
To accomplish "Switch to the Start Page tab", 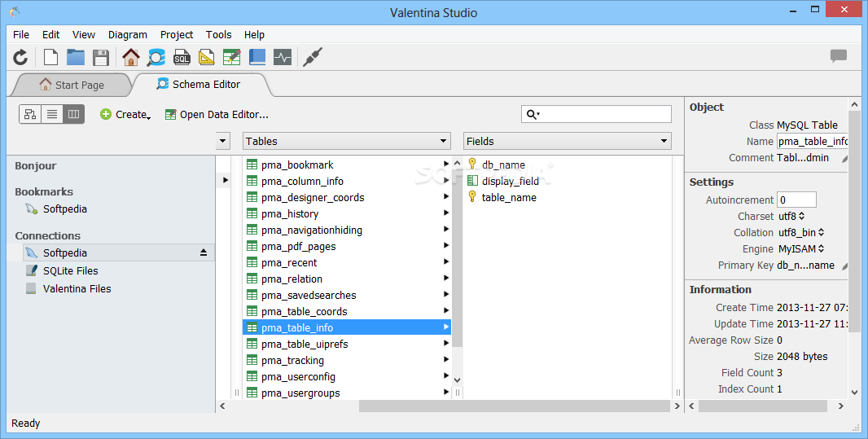I will (72, 85).
